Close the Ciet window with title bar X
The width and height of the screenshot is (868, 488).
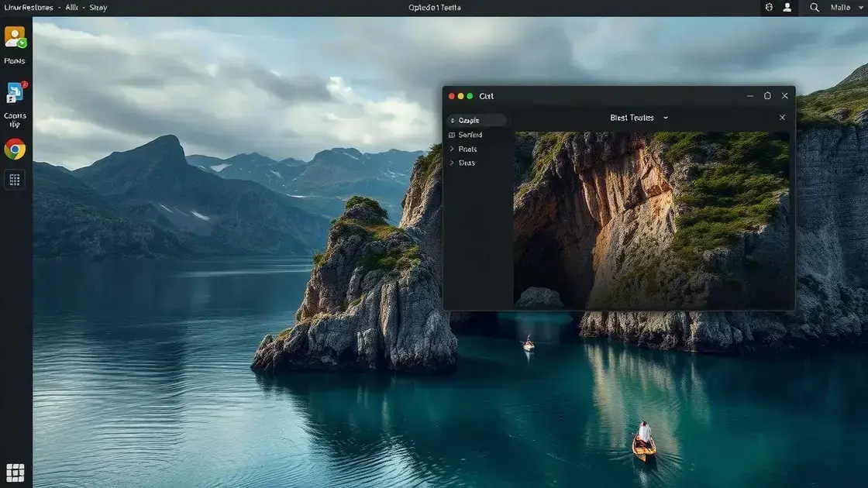point(785,96)
